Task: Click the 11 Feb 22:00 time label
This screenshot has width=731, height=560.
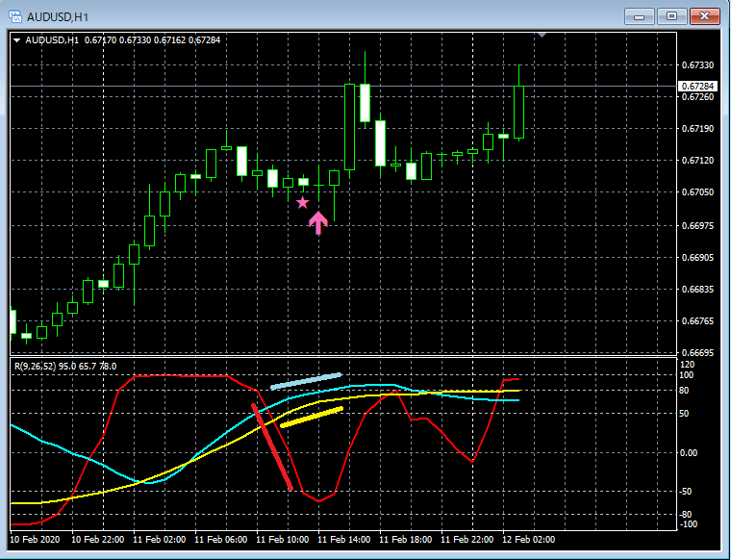Action: tap(466, 540)
